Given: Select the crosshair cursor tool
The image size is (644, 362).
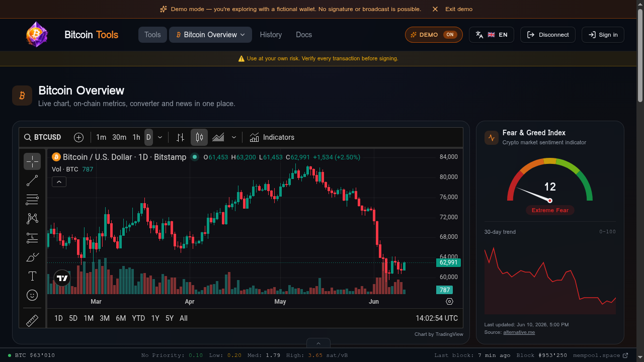Looking at the screenshot, I should click(32, 161).
